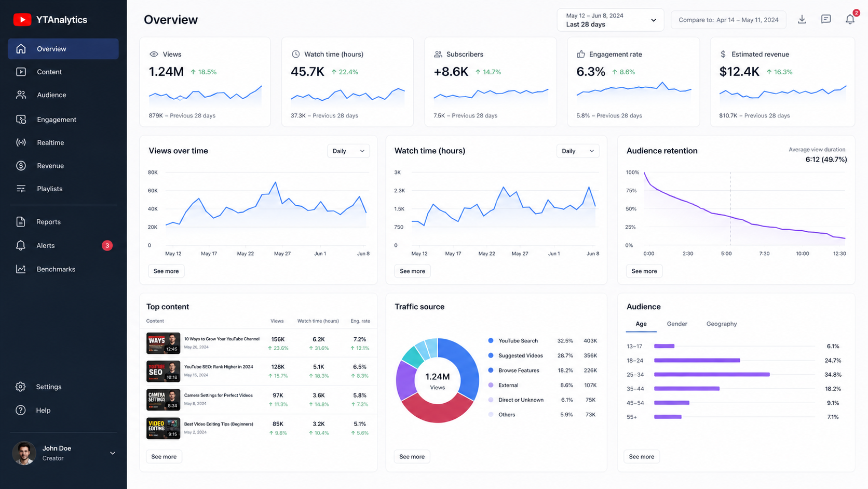Click the red Alerts badge showing 3

(107, 245)
